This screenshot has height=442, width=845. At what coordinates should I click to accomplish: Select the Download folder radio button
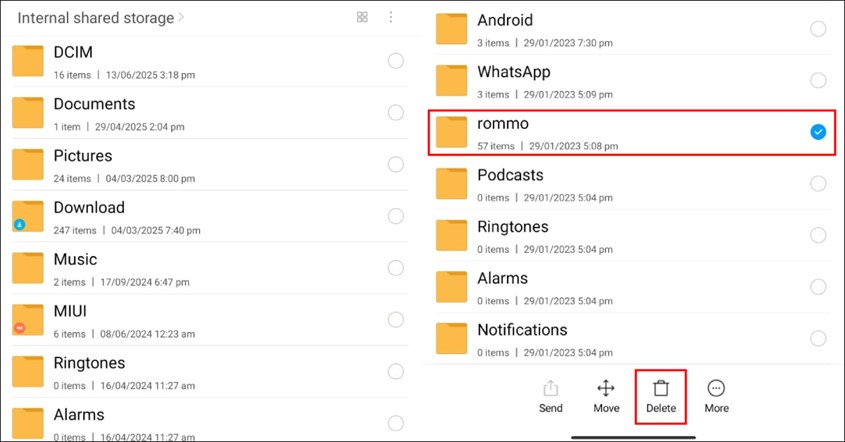pos(396,216)
